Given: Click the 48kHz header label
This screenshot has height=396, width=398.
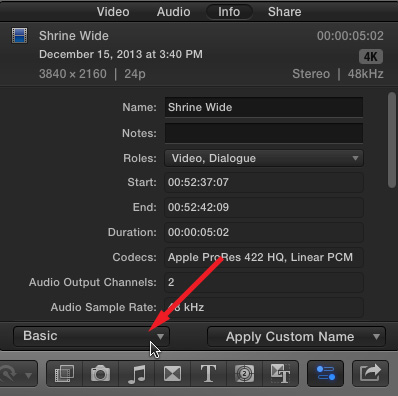Looking at the screenshot, I should [366, 74].
